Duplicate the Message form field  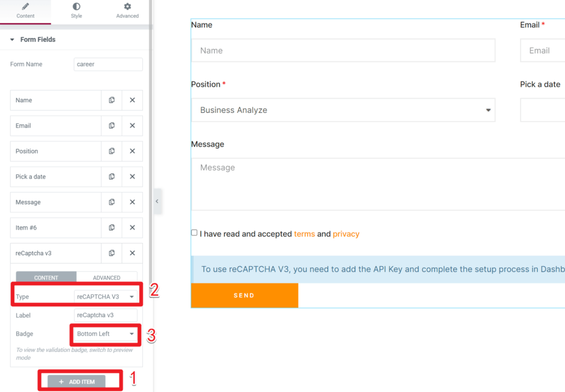click(x=112, y=202)
